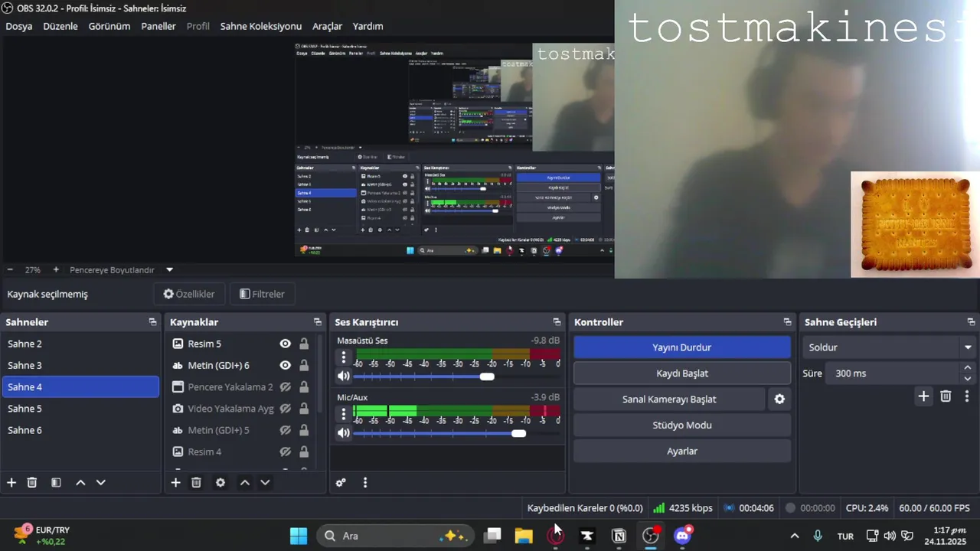Undock the Sahneler panel

click(152, 322)
